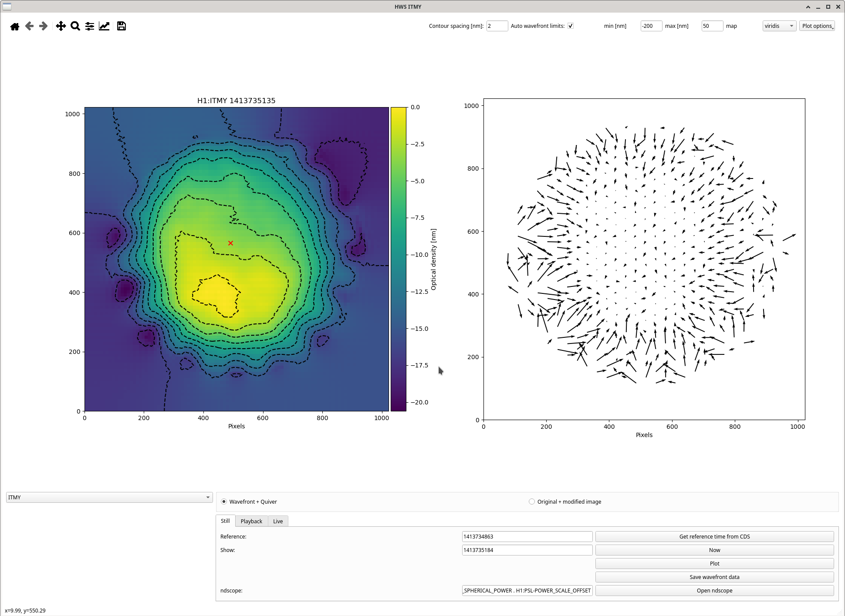The height and width of the screenshot is (616, 845).
Task: Open Edit axis and curve parameters icon
Action: pos(104,26)
